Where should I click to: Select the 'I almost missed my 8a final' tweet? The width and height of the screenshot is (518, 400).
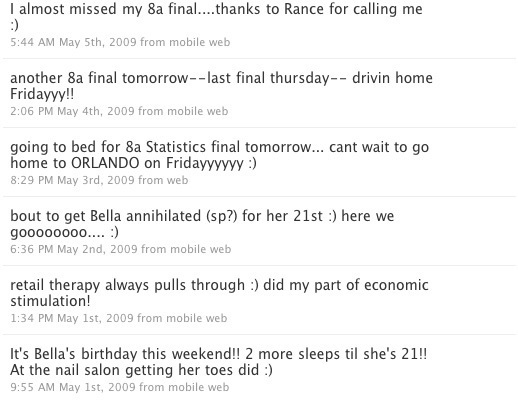coord(216,17)
